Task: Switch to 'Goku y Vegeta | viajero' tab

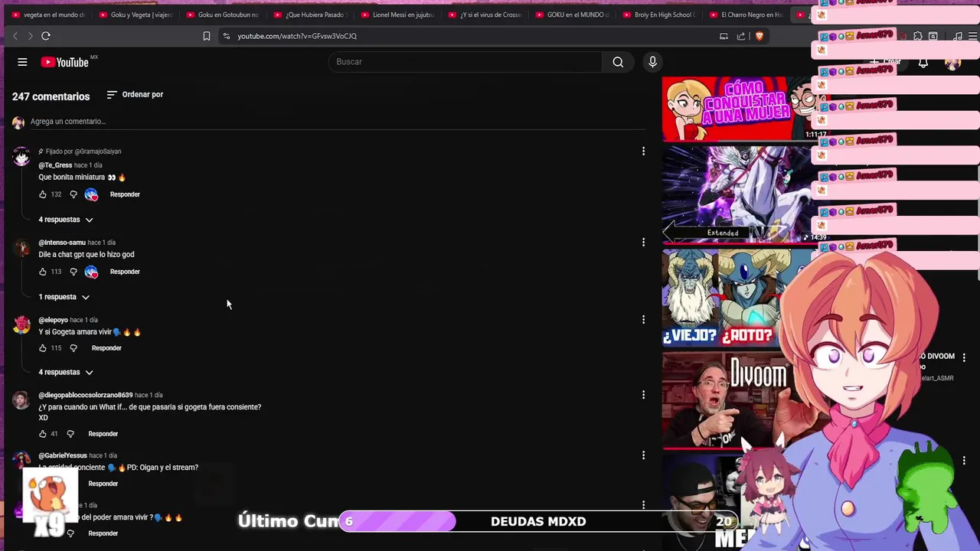Action: pos(137,15)
